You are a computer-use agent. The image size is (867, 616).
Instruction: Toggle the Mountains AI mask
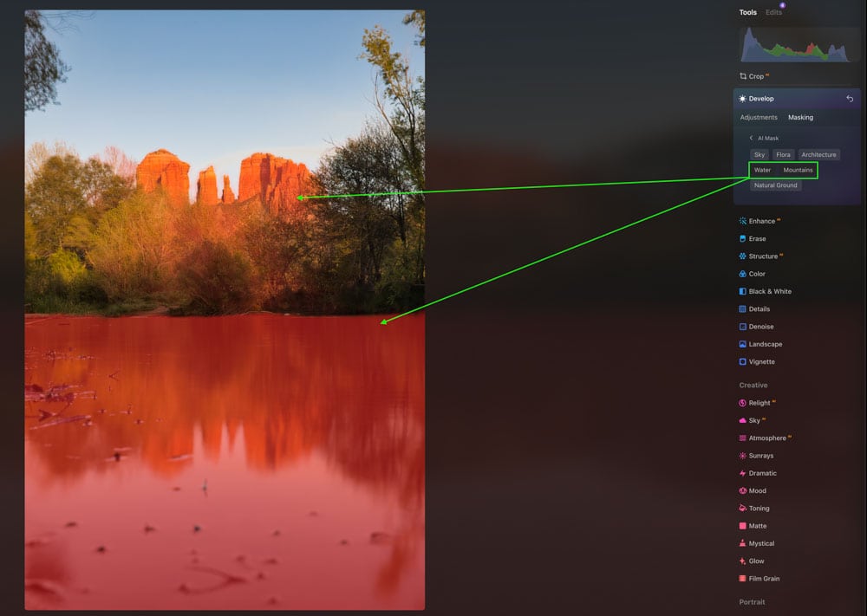[798, 170]
